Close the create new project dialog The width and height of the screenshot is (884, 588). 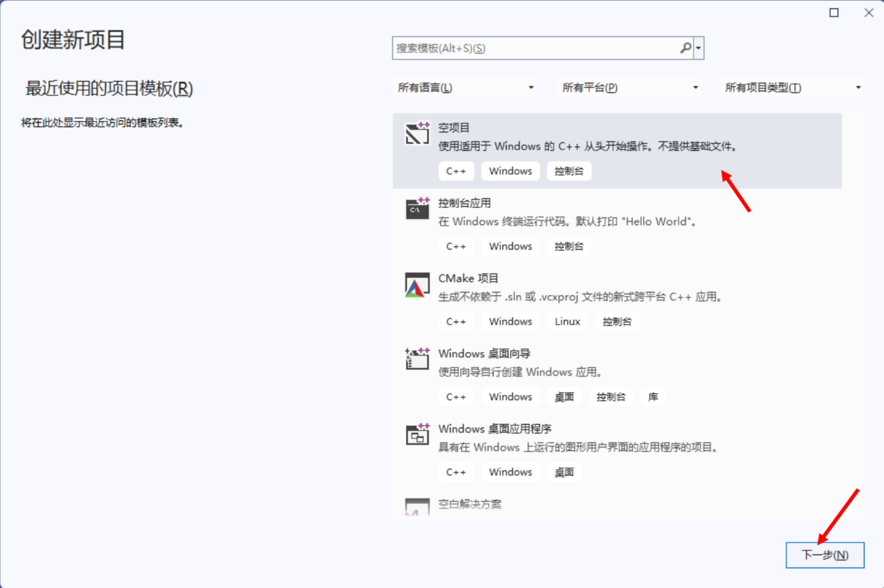coord(869,13)
